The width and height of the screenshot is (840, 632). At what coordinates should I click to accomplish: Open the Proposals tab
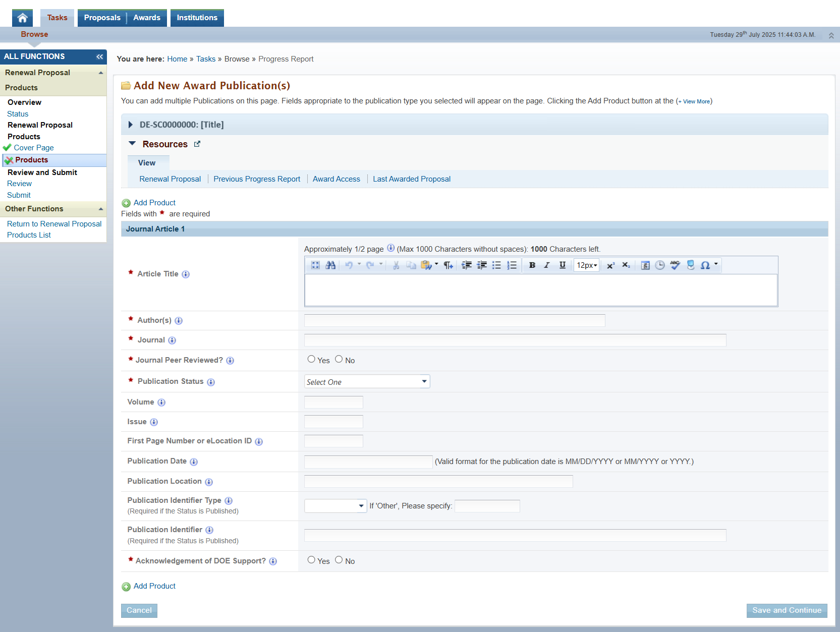tap(102, 18)
